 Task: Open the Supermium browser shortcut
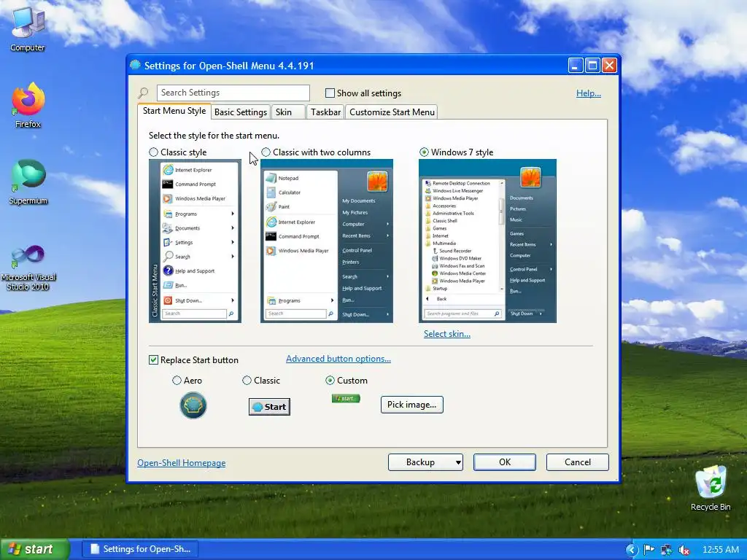click(x=28, y=182)
